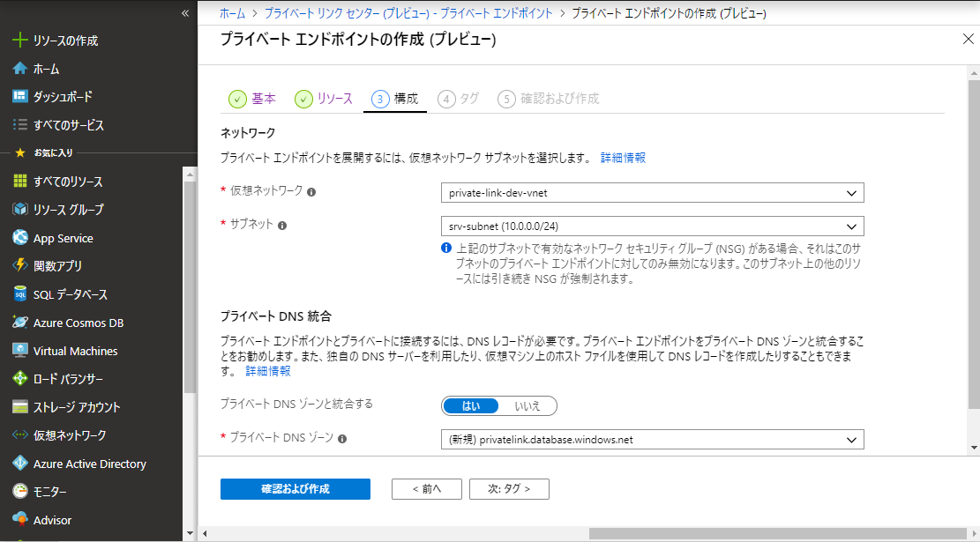Open the 仮想ネットワーク icon in sidebar
The image size is (980, 542).
click(x=20, y=435)
